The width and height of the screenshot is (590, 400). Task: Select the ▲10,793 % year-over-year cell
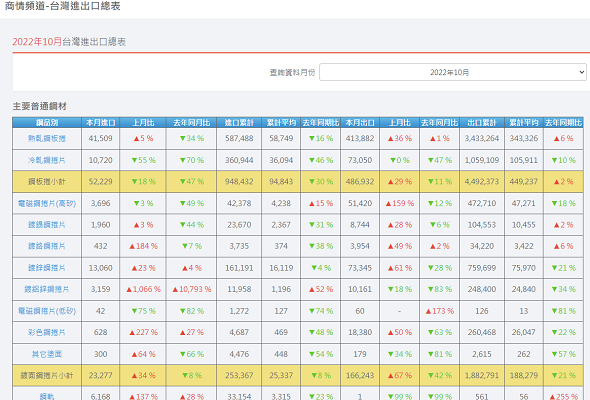[x=192, y=289]
